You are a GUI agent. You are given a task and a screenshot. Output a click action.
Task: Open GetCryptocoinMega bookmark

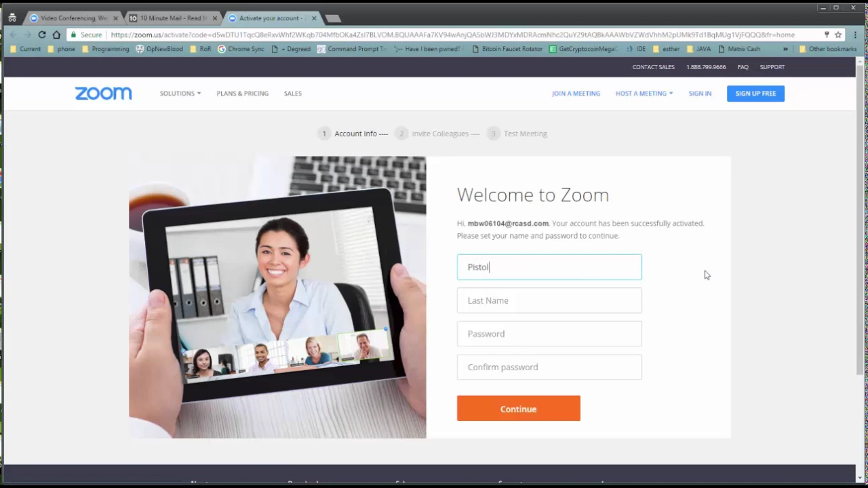584,49
